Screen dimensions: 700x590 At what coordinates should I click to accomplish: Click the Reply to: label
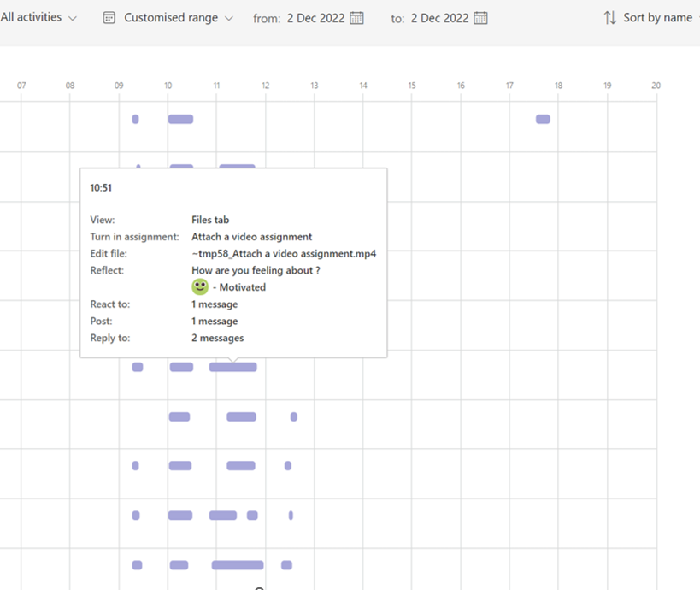coord(109,338)
